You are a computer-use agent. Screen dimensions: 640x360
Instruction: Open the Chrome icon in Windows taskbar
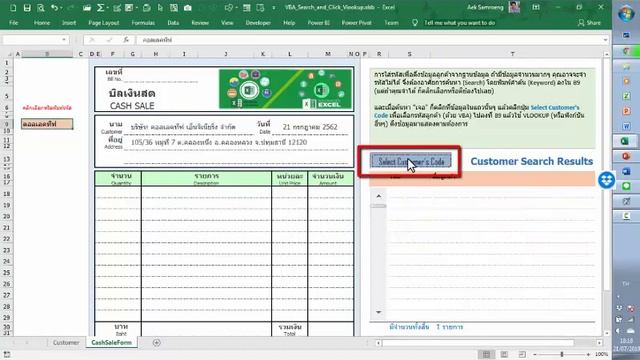626,51
